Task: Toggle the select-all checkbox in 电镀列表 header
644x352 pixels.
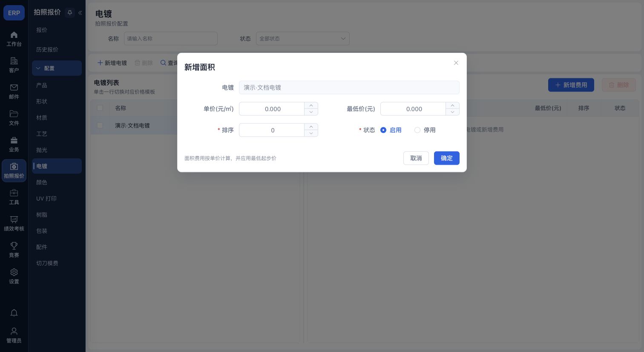Action: [x=100, y=108]
